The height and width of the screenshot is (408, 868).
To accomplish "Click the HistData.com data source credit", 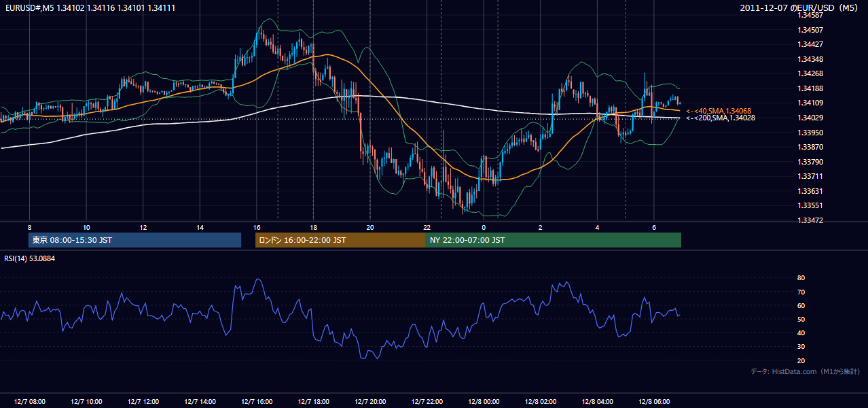I will pos(806,371).
